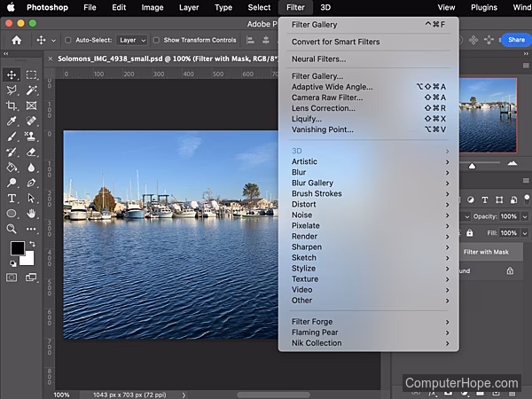The image size is (532, 399).
Task: Choose Convert for Smart Filters
Action: [x=369, y=42]
